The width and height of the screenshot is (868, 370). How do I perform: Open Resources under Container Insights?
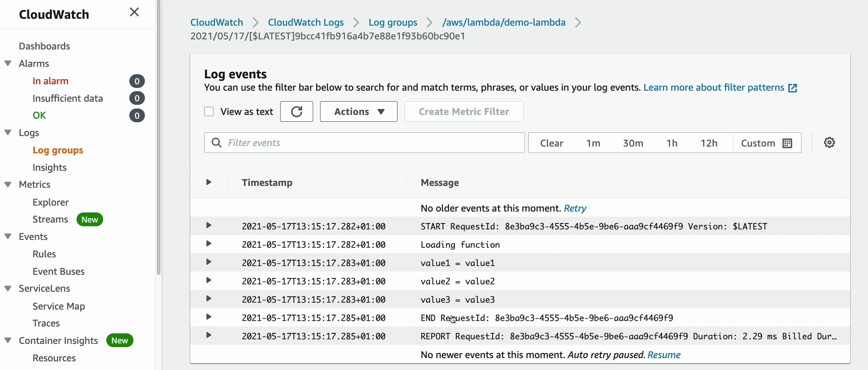click(x=54, y=358)
